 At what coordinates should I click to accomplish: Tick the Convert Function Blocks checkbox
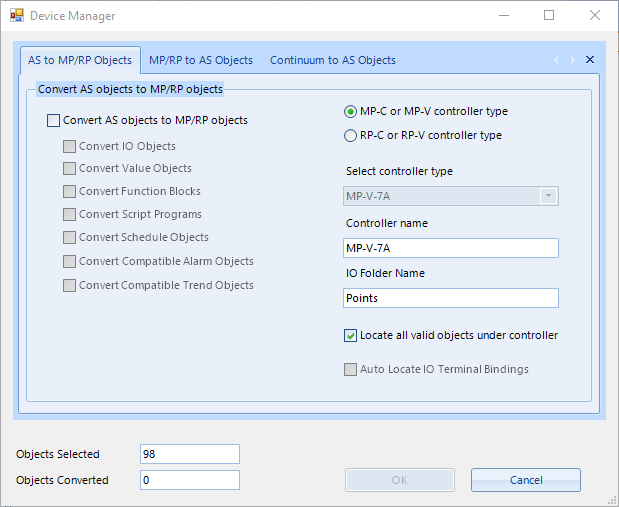(x=69, y=192)
